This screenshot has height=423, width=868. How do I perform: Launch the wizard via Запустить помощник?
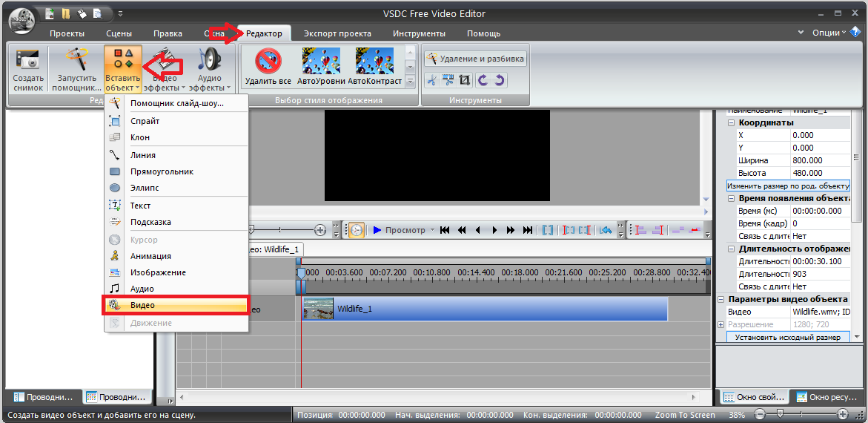point(76,68)
